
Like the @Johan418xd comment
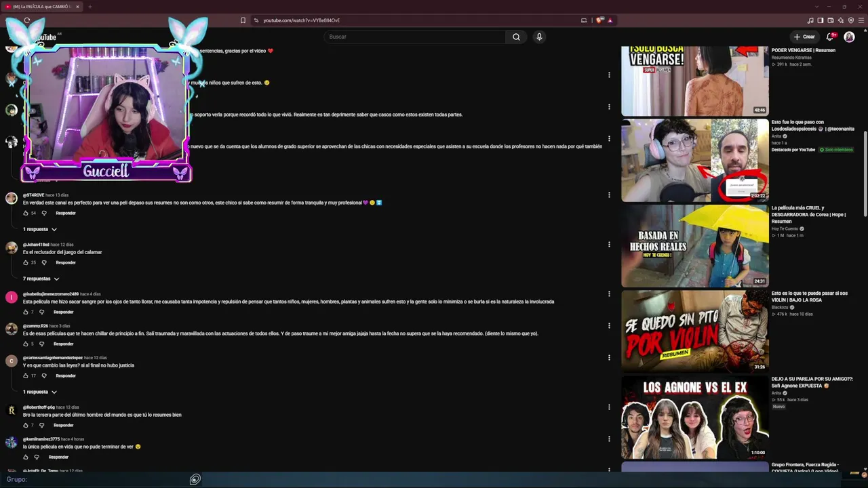[26, 262]
